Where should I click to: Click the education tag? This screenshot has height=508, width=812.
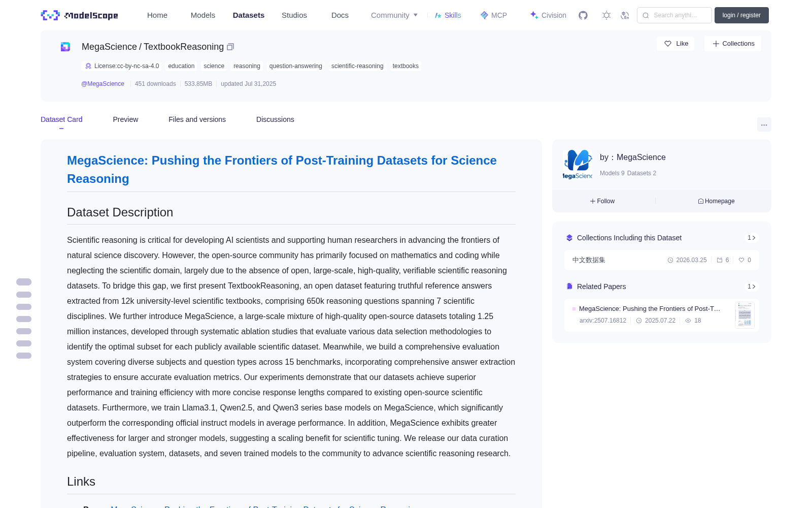tap(181, 66)
